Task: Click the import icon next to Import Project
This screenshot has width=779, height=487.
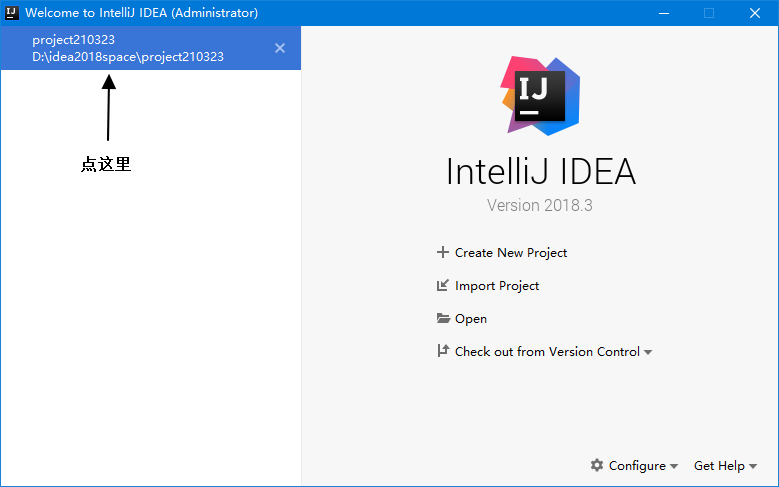Action: tap(442, 286)
